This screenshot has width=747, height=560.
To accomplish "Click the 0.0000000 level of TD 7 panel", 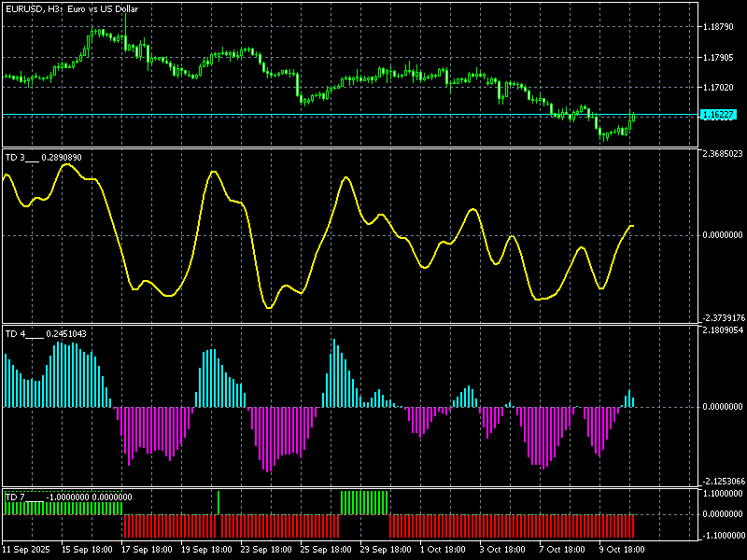I will tap(723, 514).
